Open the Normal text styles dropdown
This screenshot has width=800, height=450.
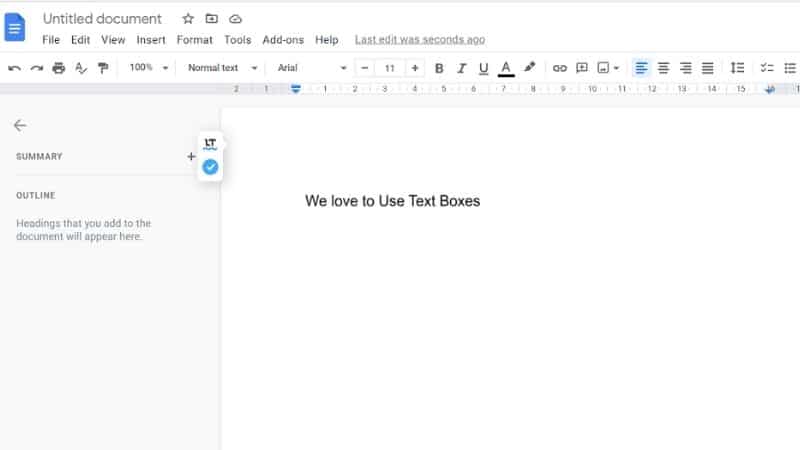coord(222,68)
